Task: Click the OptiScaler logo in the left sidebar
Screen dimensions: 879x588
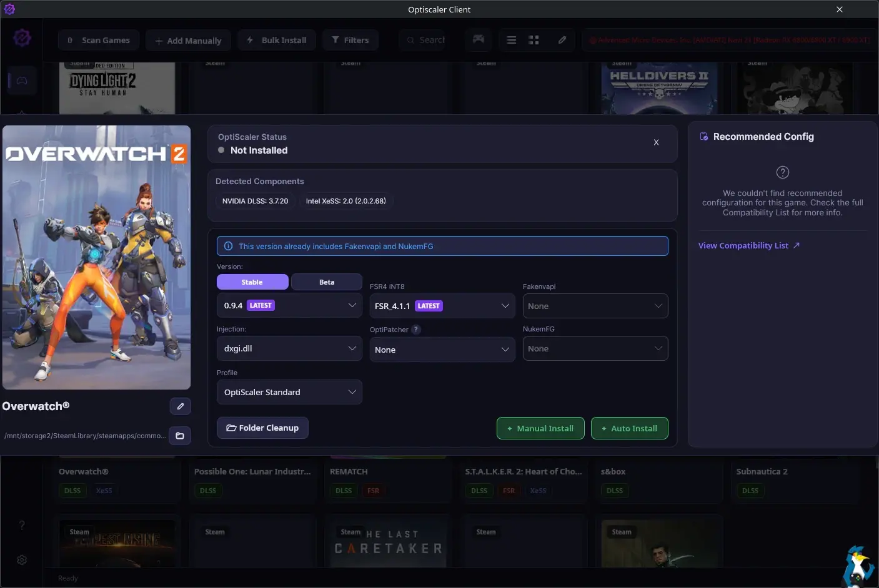Action: 22,38
